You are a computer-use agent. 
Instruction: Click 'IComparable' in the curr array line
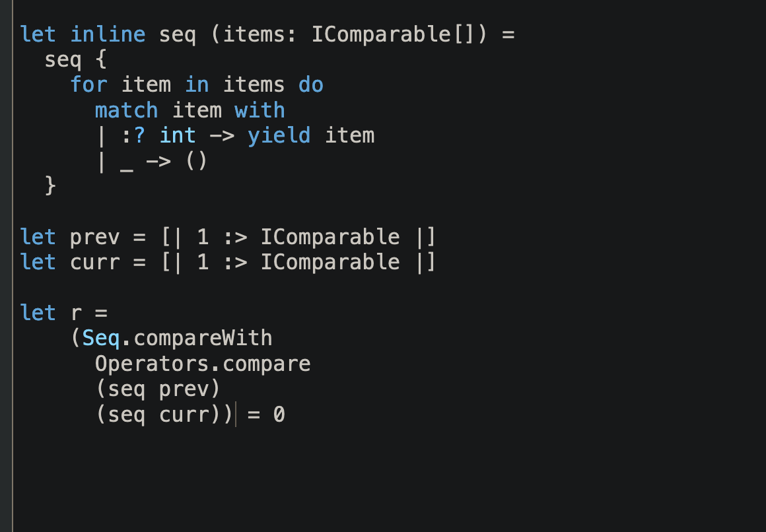(330, 262)
